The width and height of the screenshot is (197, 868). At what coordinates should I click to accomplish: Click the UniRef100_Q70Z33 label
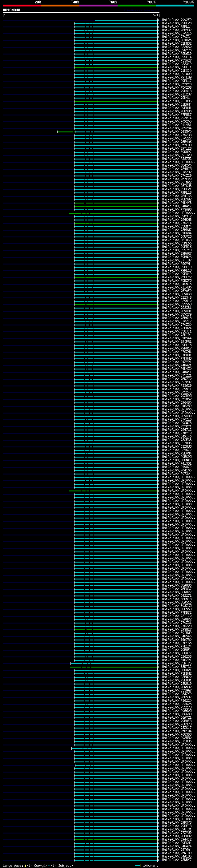pyautogui.click(x=177, y=135)
